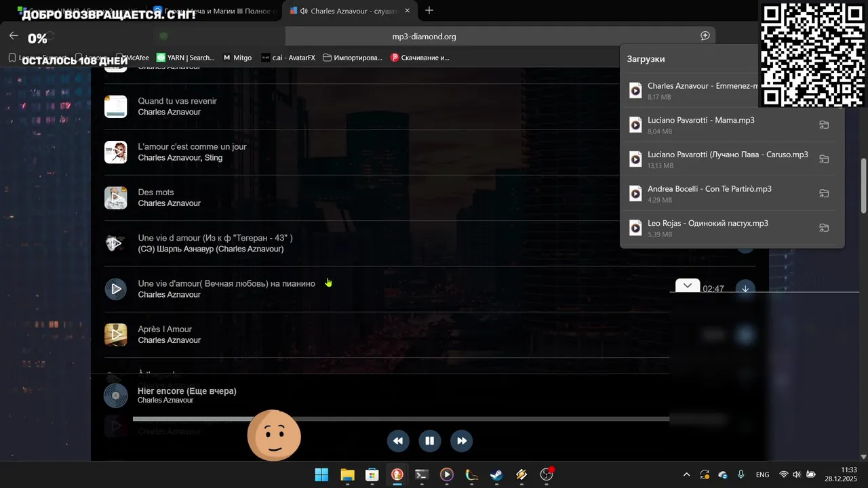Open the terminal taskbar icon
Viewport: 868px width, 488px height.
coord(422,474)
